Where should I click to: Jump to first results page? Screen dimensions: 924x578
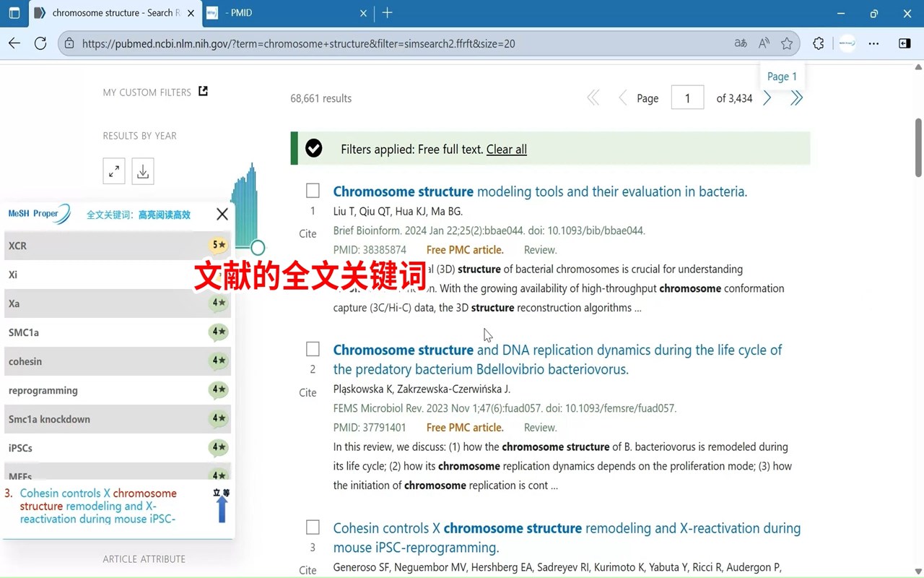click(x=593, y=98)
